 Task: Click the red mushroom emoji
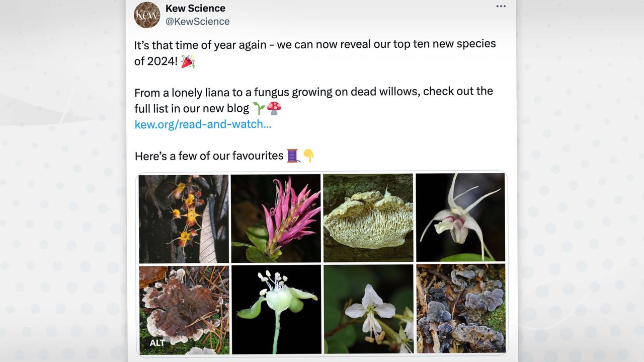[x=274, y=108]
